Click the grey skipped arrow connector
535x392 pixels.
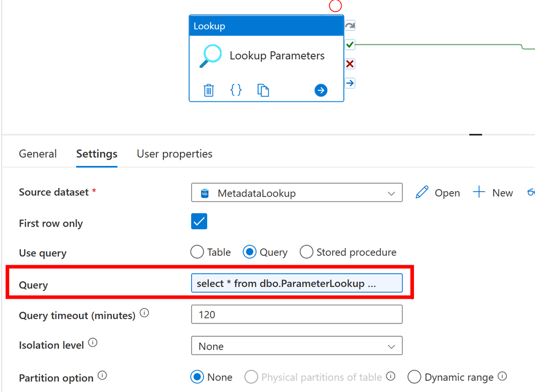pos(350,26)
